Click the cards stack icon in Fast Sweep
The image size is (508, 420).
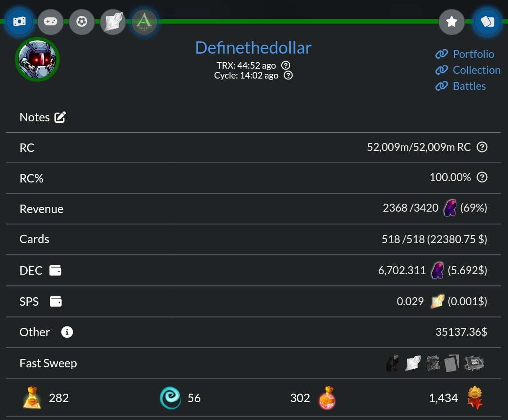pos(452,363)
